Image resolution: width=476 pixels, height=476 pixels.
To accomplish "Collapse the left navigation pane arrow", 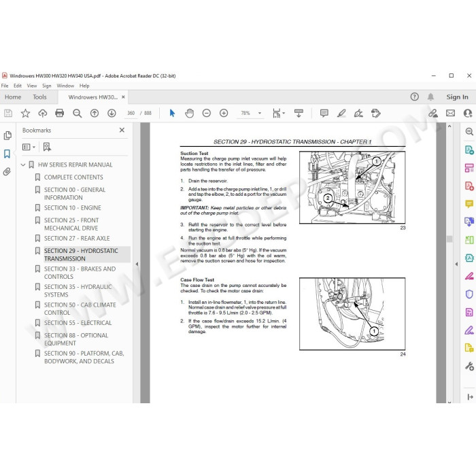I will click(137, 264).
